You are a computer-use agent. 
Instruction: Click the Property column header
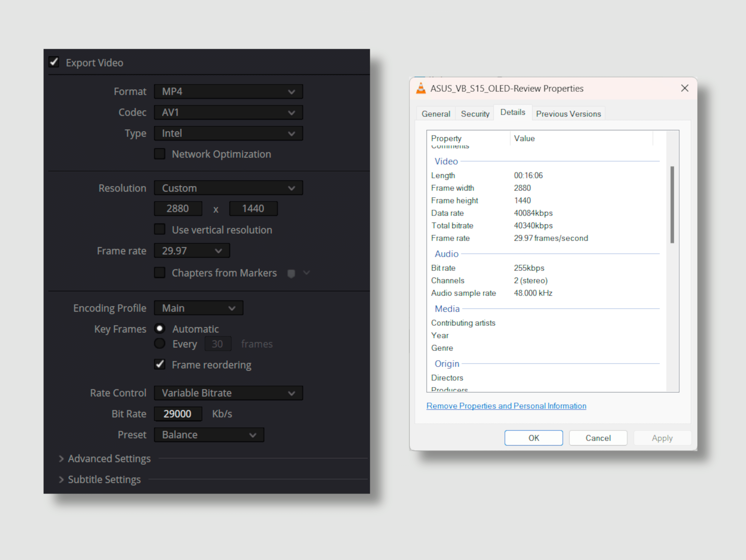(x=469, y=138)
